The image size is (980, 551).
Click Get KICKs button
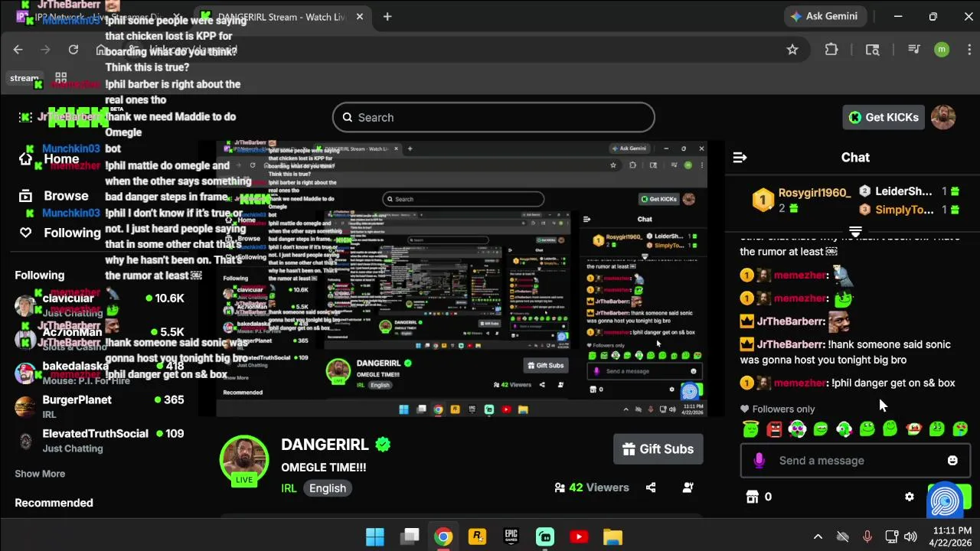tap(884, 117)
